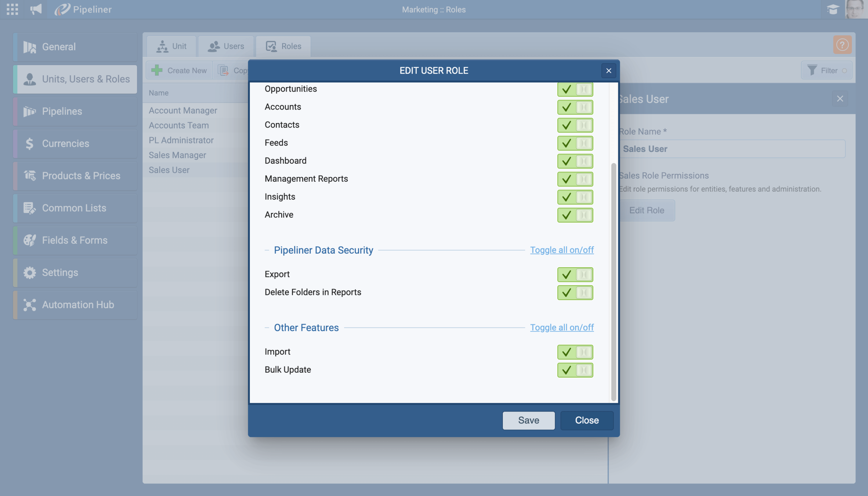Click Toggle all on/off for Other Features
The image size is (868, 496).
[x=562, y=328]
